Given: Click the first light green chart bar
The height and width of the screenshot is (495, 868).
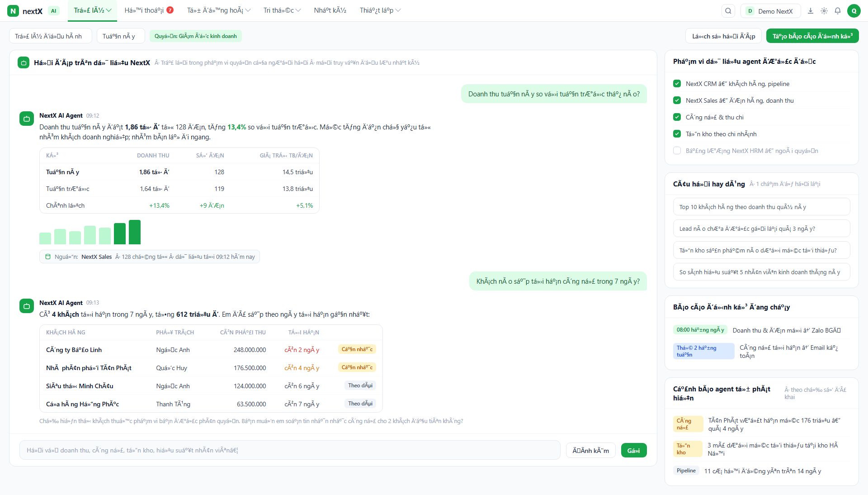Looking at the screenshot, I should coord(45,238).
